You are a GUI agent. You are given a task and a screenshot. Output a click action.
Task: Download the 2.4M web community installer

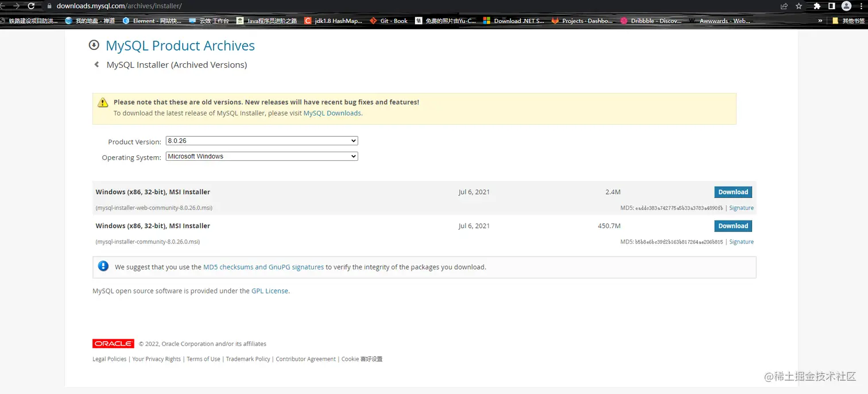733,192
